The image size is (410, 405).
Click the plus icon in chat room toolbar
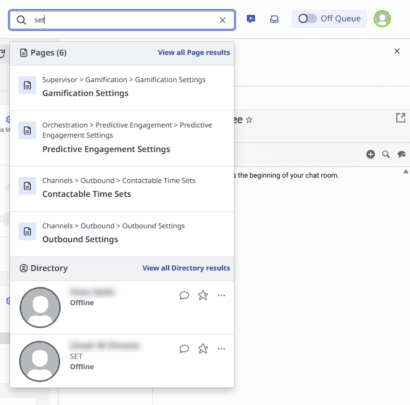click(x=370, y=154)
